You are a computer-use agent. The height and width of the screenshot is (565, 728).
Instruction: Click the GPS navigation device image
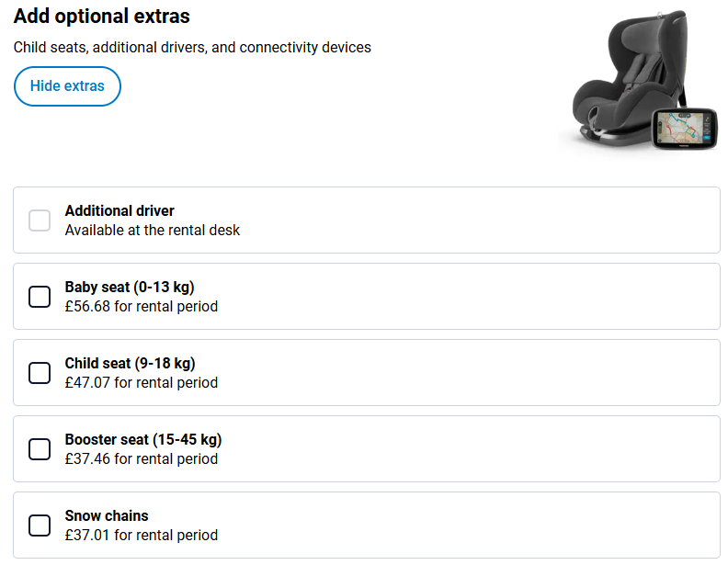click(x=686, y=130)
